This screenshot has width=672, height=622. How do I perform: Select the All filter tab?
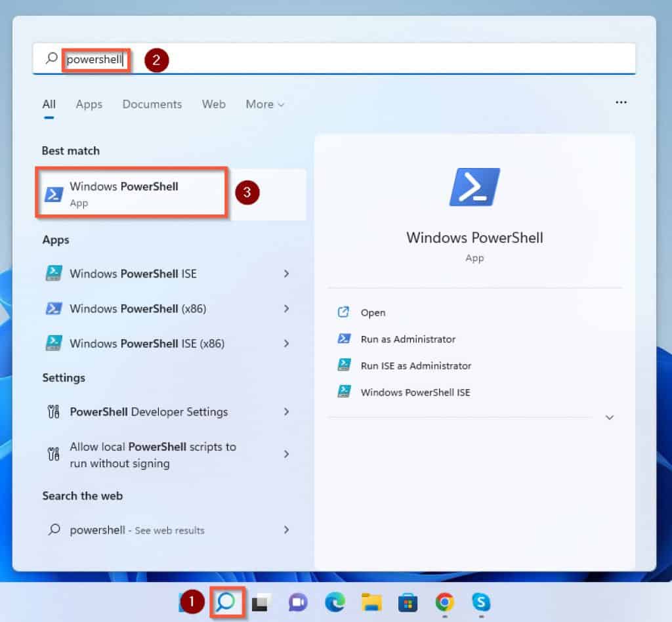coord(49,104)
